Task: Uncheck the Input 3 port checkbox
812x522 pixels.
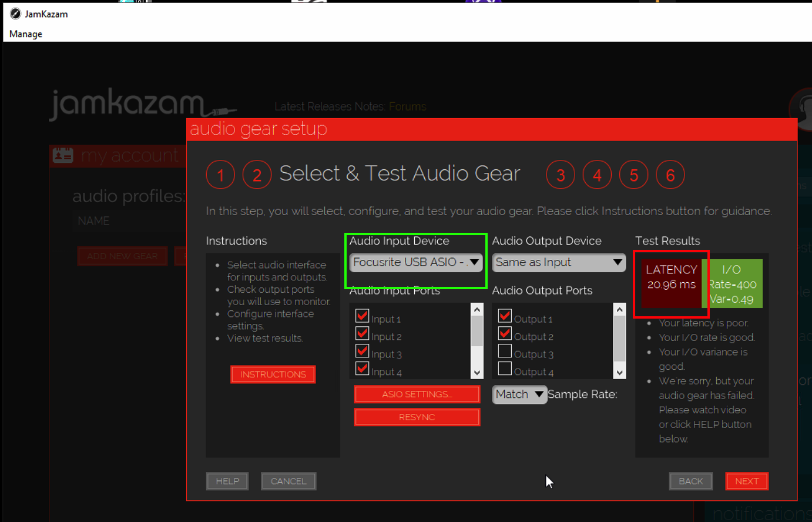Action: pos(363,352)
